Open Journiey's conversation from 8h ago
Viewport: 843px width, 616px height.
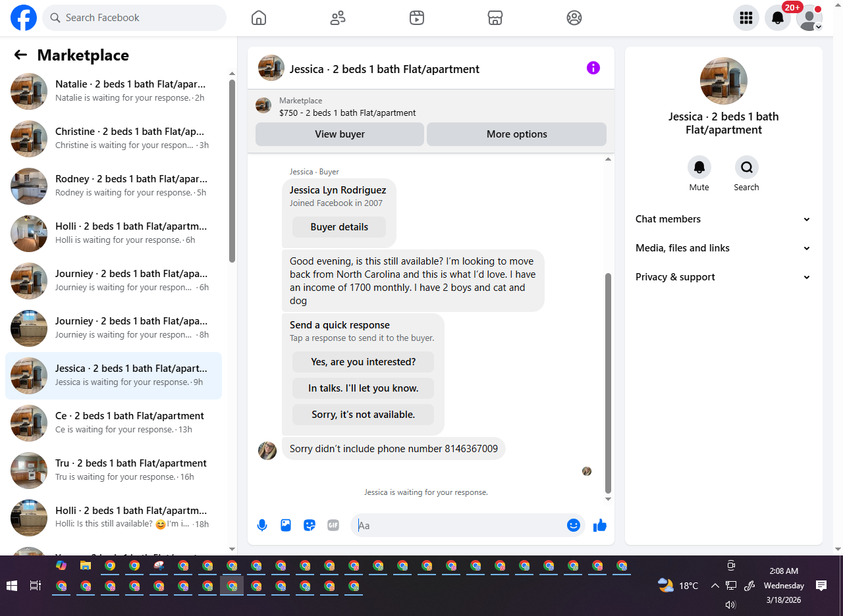(x=113, y=328)
